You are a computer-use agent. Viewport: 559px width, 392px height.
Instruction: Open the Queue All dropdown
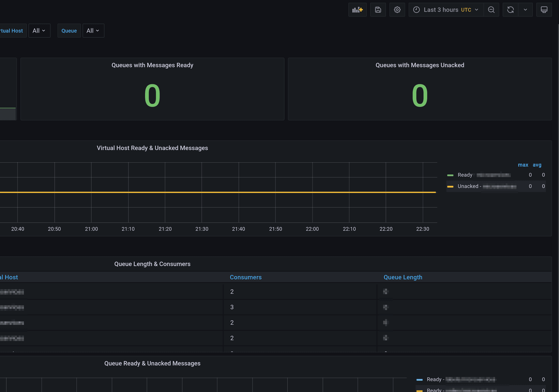[93, 31]
